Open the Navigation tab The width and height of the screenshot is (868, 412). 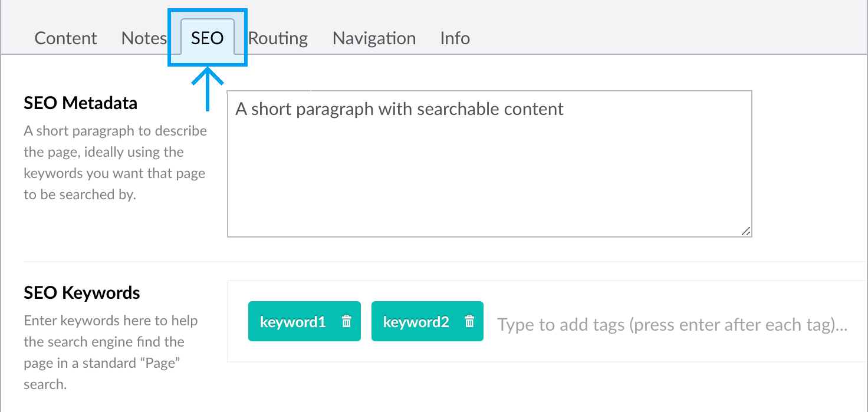(374, 38)
